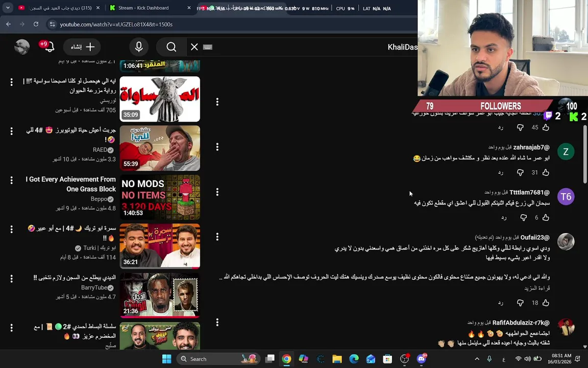Dislike the comment with 45 likes
Screen dimensions: 588x368
[520, 128]
